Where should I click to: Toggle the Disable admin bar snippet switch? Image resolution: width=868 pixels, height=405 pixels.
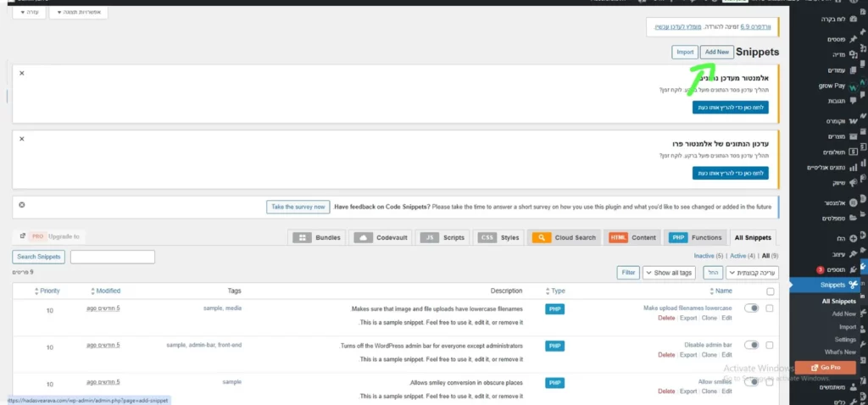751,345
